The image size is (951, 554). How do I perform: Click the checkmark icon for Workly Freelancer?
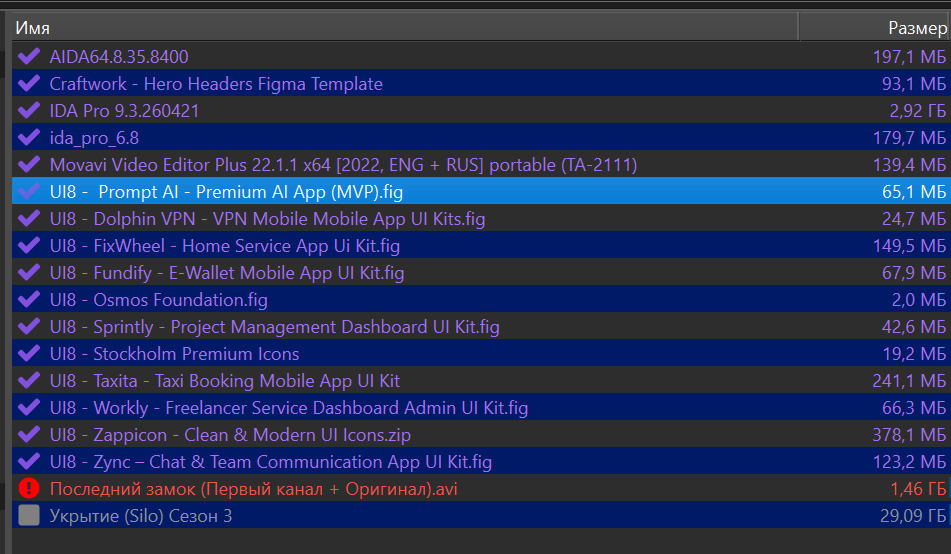pos(29,407)
